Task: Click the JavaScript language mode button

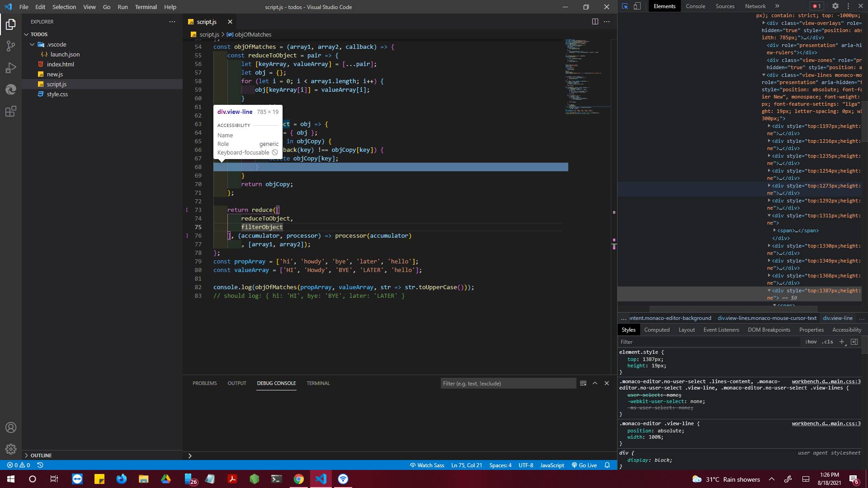Action: tap(552, 465)
